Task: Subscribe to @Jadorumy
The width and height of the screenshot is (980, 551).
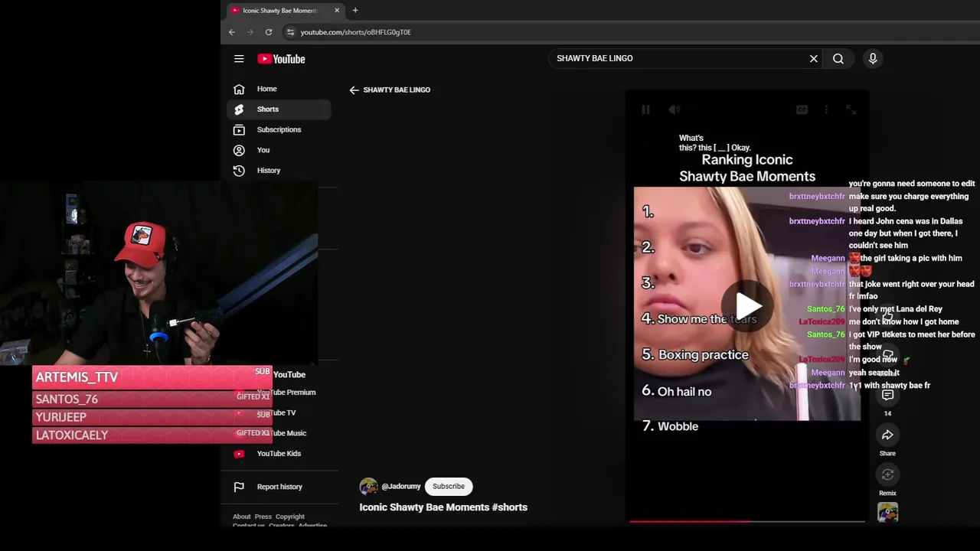Action: click(x=449, y=487)
